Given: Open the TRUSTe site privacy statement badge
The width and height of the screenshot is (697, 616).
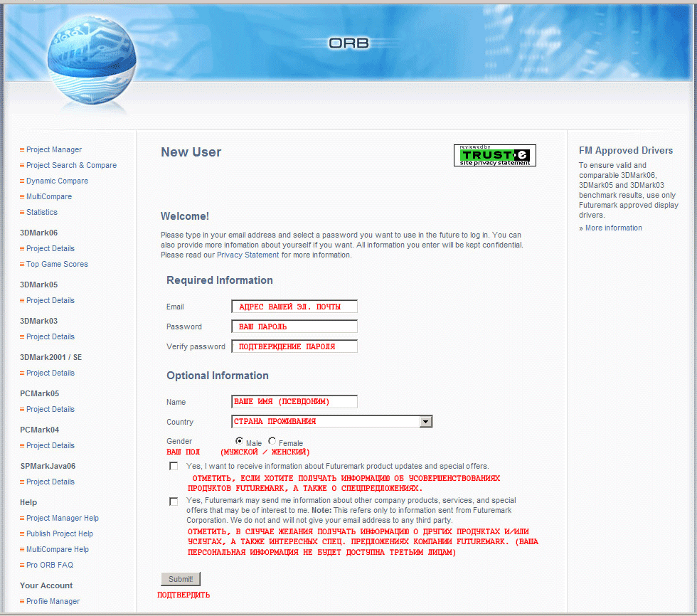Looking at the screenshot, I should (495, 156).
